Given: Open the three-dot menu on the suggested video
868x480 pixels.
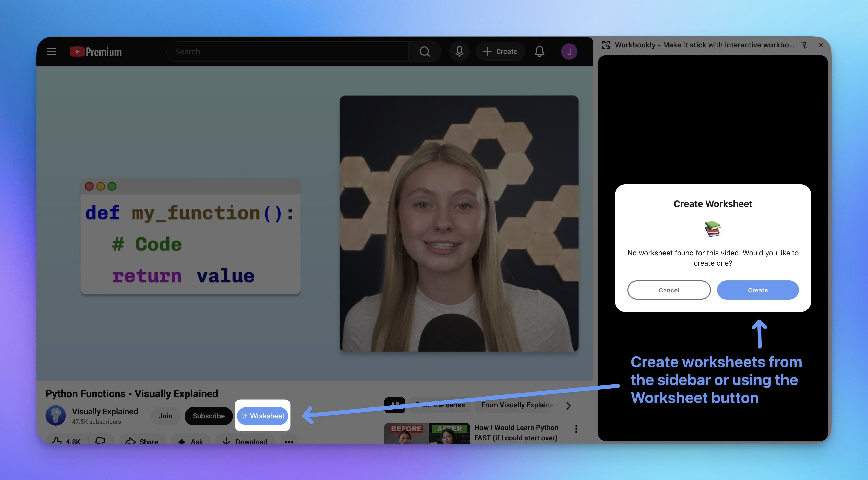Looking at the screenshot, I should tap(576, 428).
